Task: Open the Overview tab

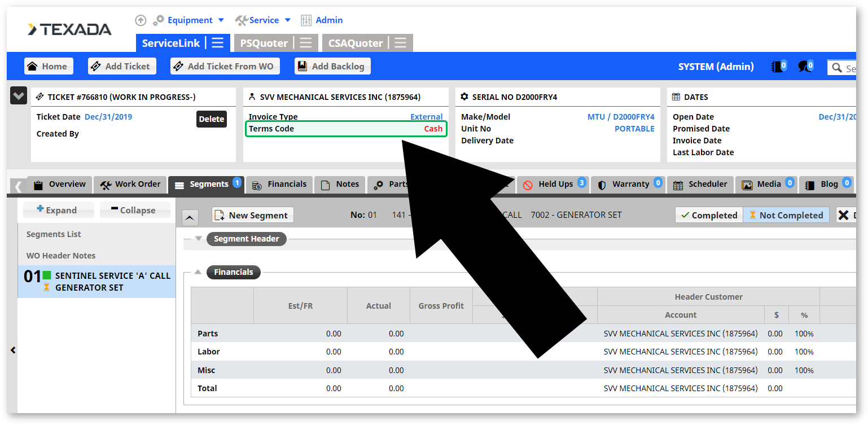Action: (x=59, y=185)
